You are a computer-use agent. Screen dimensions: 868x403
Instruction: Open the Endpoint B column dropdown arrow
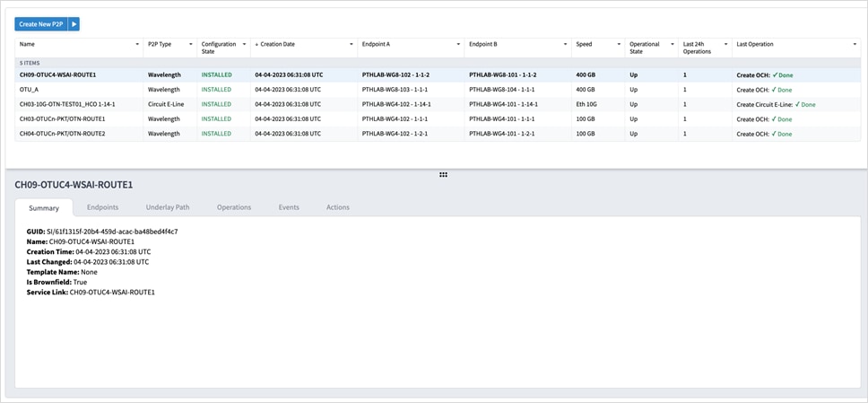pyautogui.click(x=566, y=44)
